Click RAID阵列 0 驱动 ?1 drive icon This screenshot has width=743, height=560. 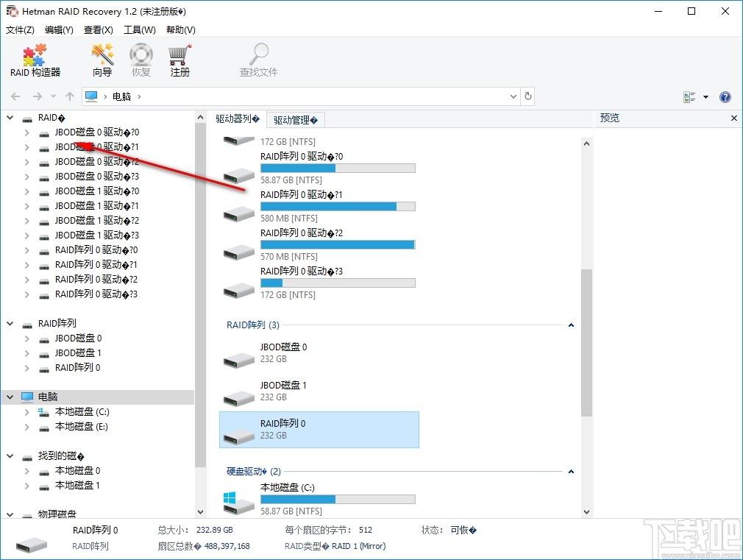239,214
